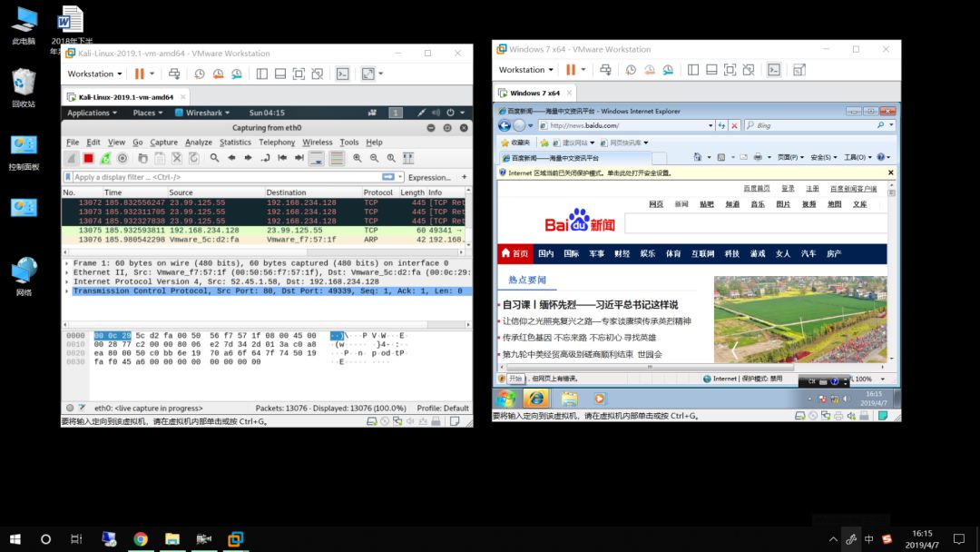Viewport: 980px width, 552px height.
Task: Expand Internet Protocol Version 4 row
Action: 67,282
